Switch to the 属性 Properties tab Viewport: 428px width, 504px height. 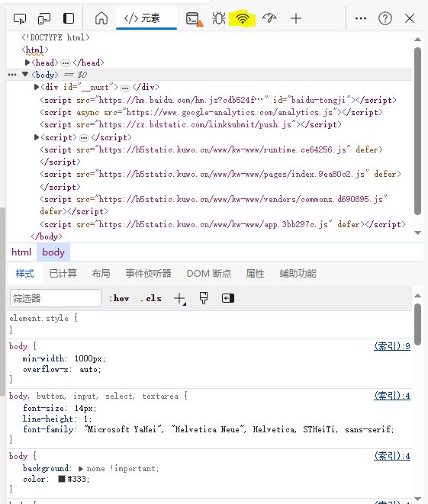point(255,274)
